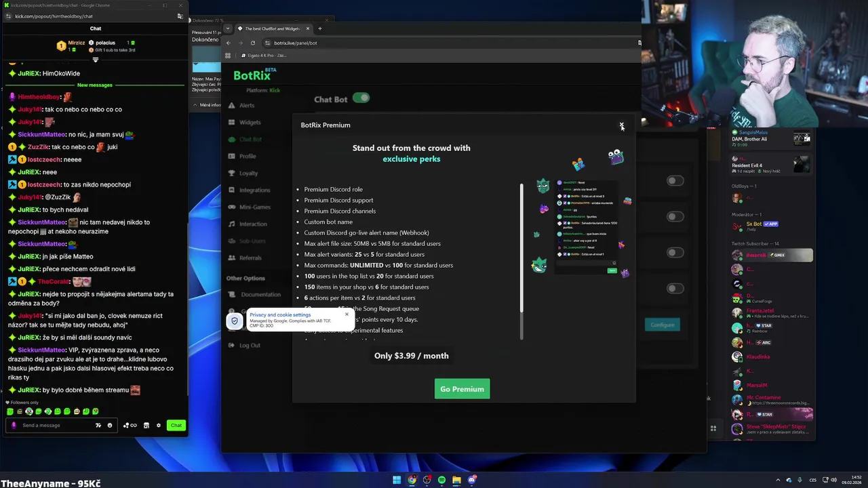Select Chat Bot in the sidebar
868x488 pixels.
pyautogui.click(x=250, y=139)
